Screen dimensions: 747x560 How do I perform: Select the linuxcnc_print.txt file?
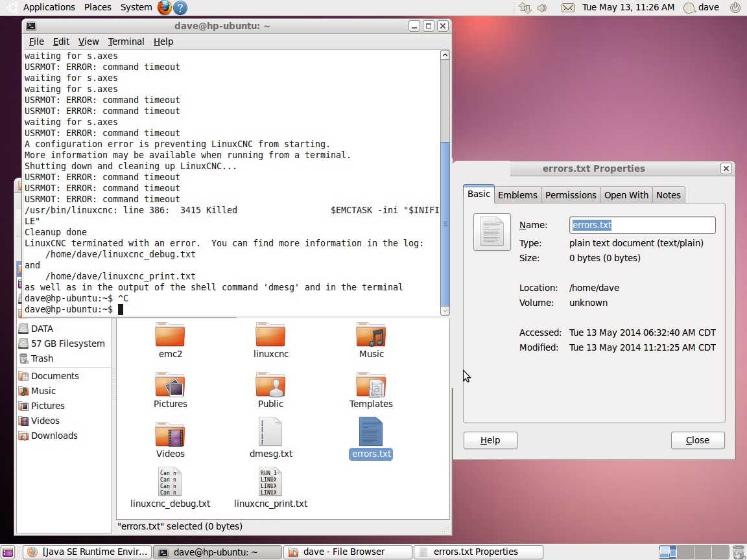click(x=270, y=488)
